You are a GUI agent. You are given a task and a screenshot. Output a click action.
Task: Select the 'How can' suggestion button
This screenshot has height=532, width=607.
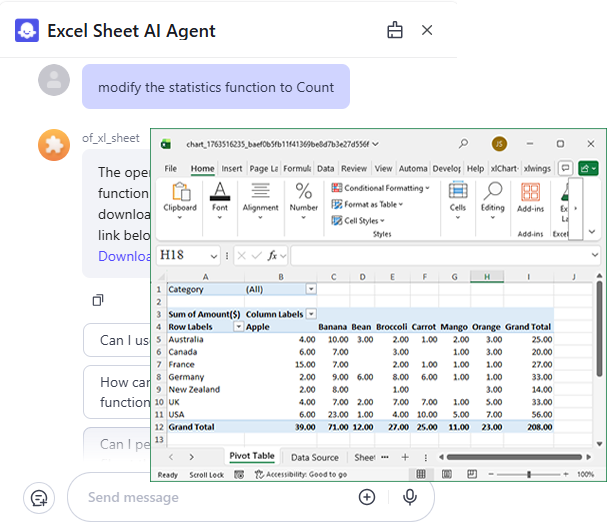[117, 392]
